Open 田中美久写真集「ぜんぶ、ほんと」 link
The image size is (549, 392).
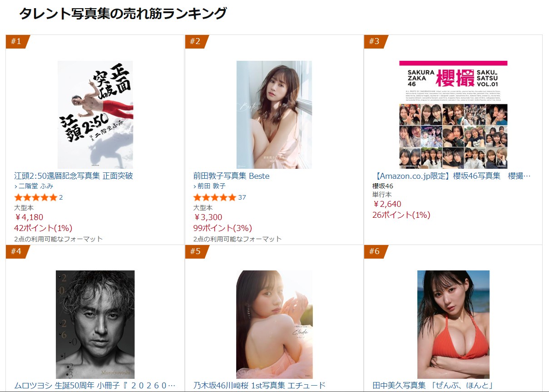[x=433, y=385]
